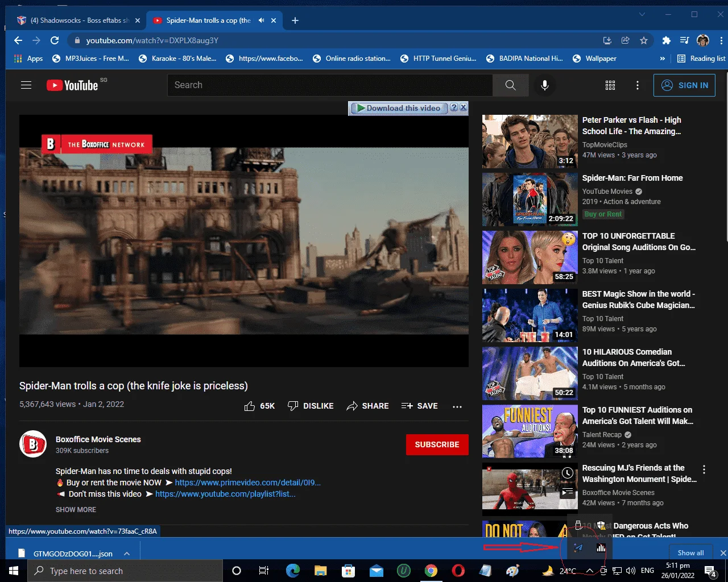Open the Reading list
Screen dimensions: 728x582
[701, 59]
